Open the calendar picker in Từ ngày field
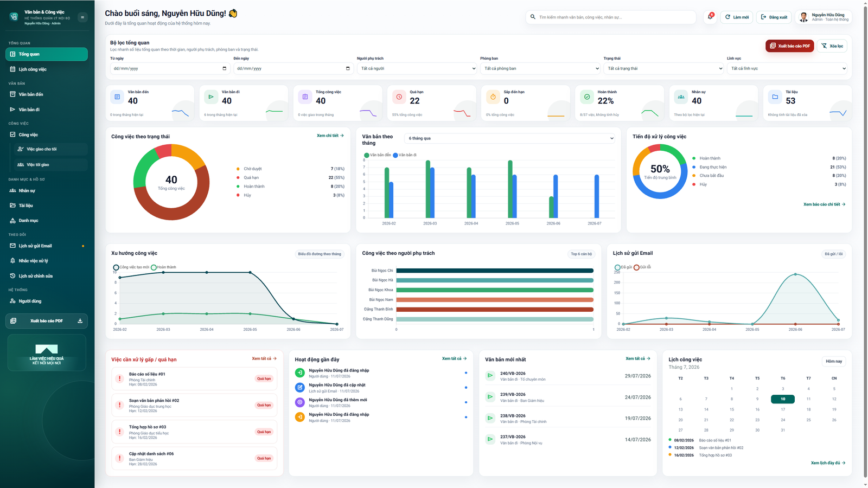Viewport: 868px width, 488px height. [225, 68]
